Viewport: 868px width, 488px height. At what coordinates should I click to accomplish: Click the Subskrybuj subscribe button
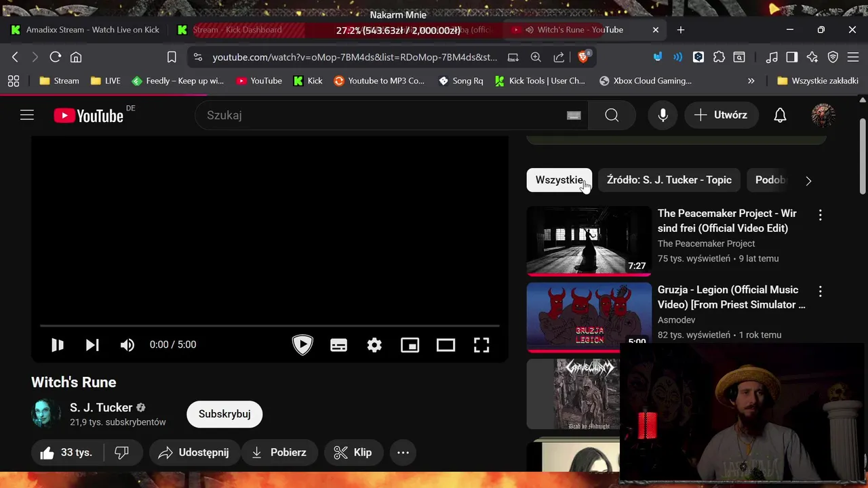pyautogui.click(x=224, y=414)
